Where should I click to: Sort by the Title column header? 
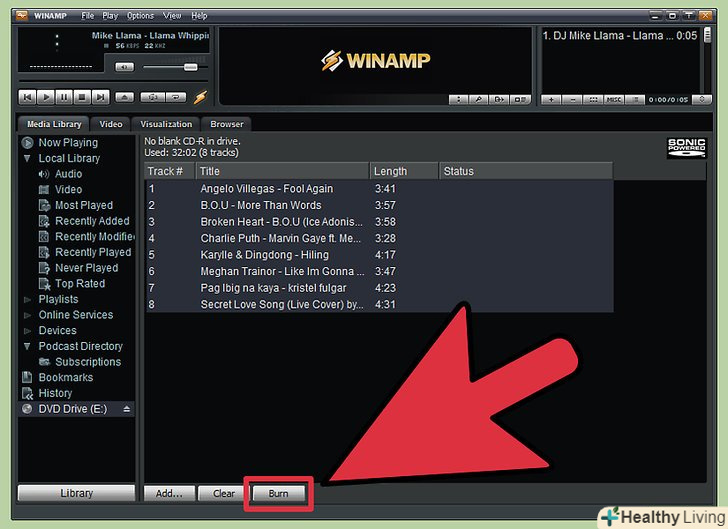tap(282, 171)
